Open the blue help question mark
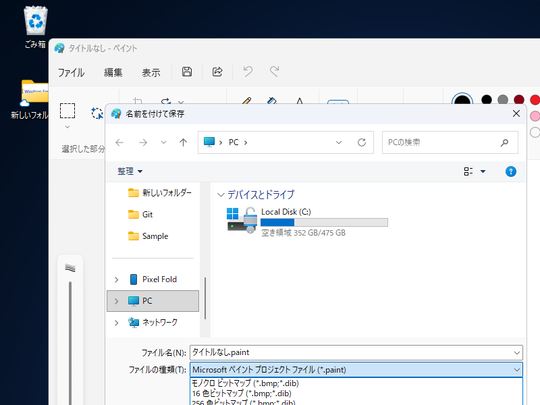Image resolution: width=540 pixels, height=405 pixels. click(x=510, y=171)
